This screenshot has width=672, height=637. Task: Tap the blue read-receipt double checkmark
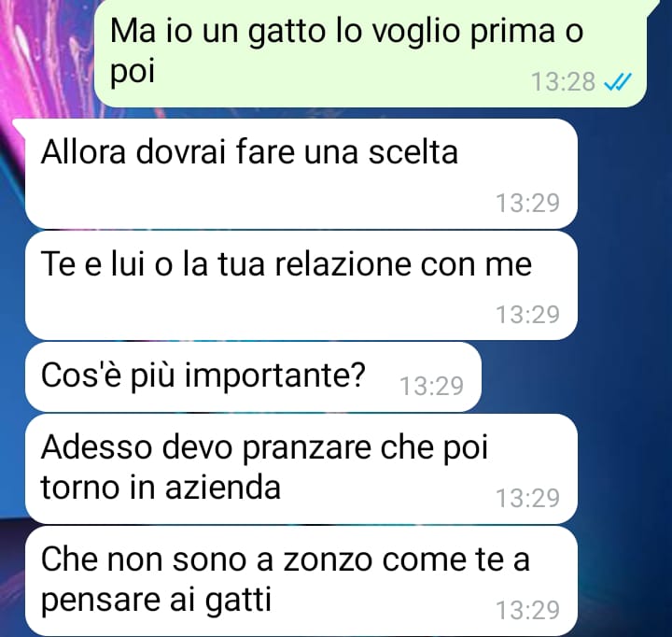point(618,81)
